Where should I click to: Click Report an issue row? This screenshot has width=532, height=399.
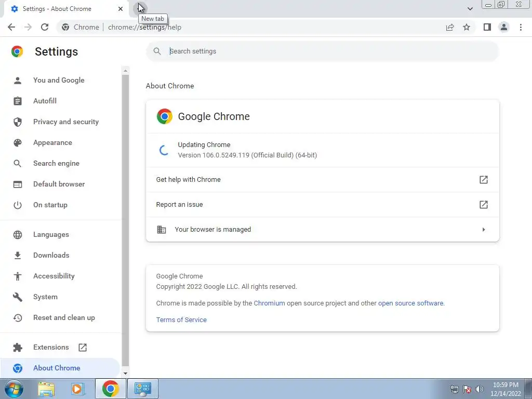322,205
